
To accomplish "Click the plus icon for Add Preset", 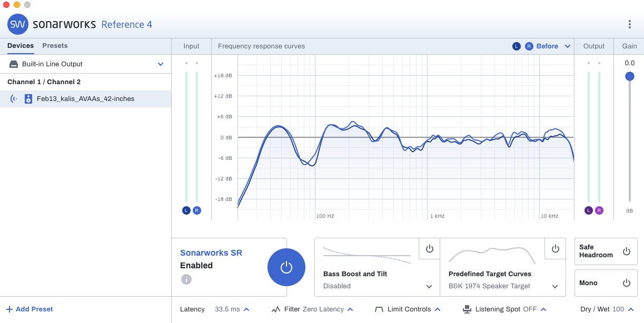I will pos(9,309).
